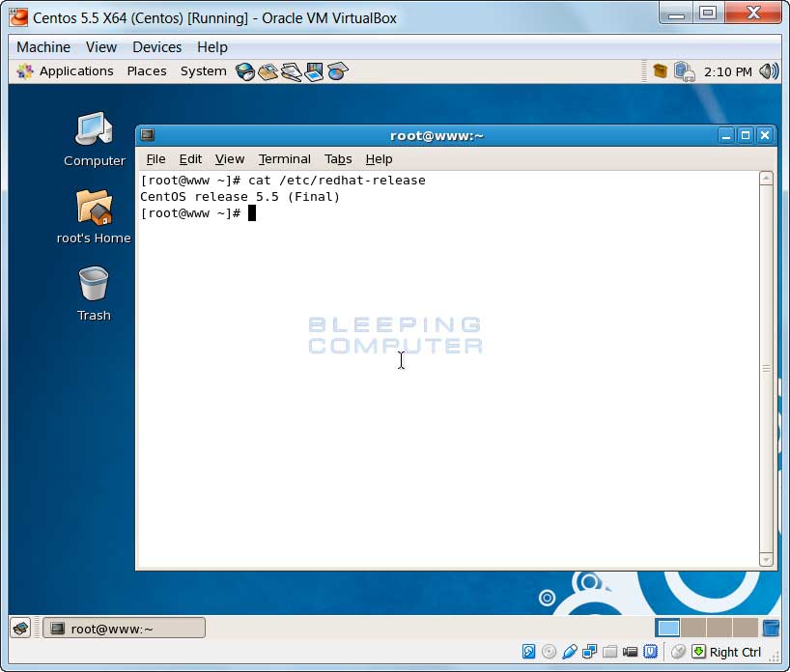Switch to the third workspace

click(x=719, y=629)
